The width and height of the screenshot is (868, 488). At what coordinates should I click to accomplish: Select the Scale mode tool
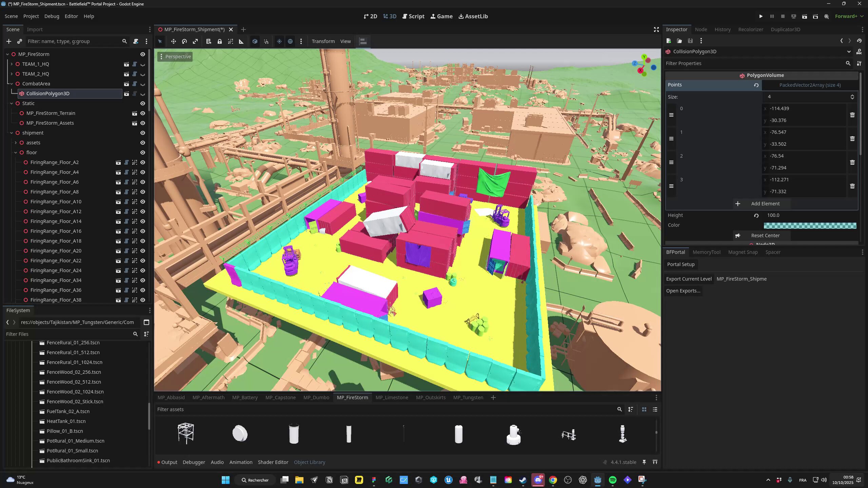point(195,41)
